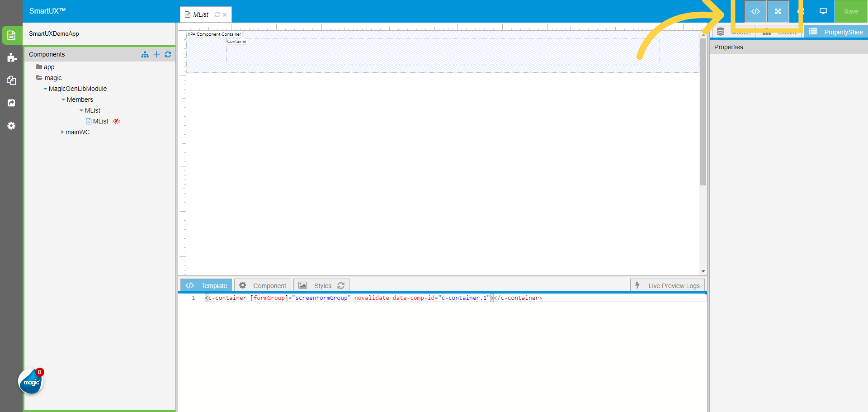The height and width of the screenshot is (412, 868).
Task: Refresh the Components tree
Action: [x=168, y=54]
